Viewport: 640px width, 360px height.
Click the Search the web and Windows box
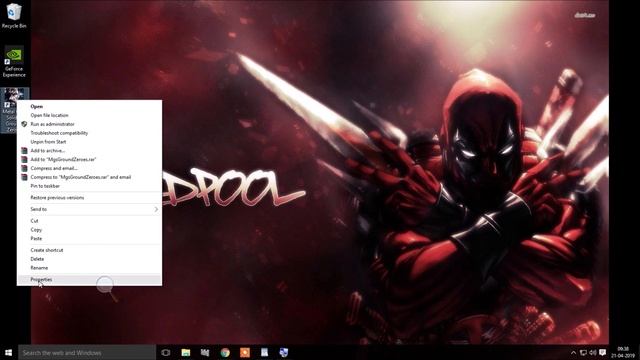(x=87, y=353)
